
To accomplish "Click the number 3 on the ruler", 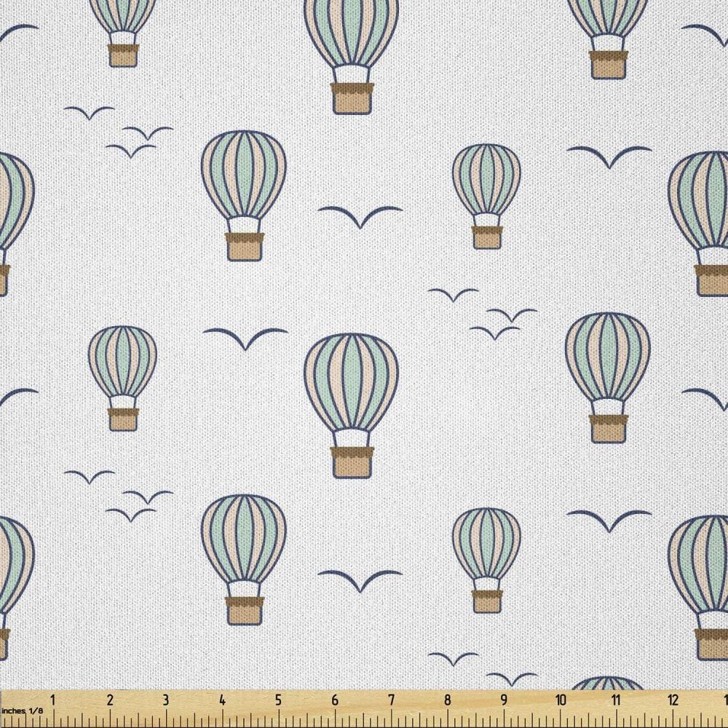I will (x=166, y=700).
